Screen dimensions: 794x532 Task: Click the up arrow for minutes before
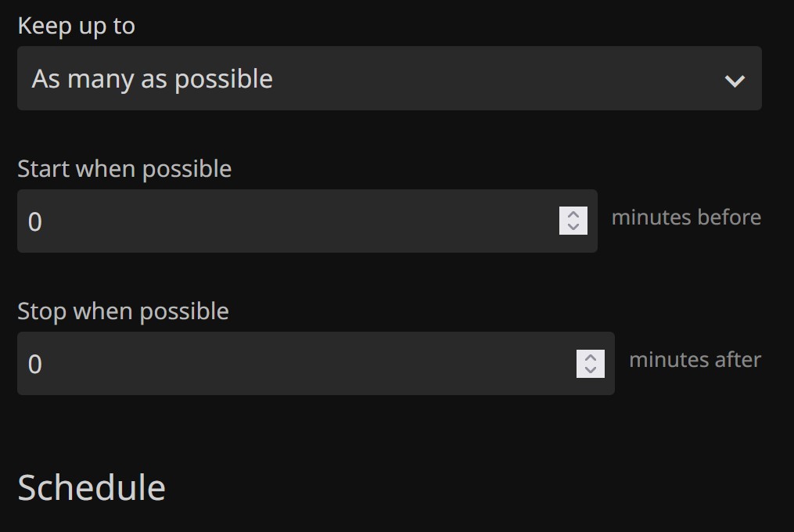click(573, 214)
